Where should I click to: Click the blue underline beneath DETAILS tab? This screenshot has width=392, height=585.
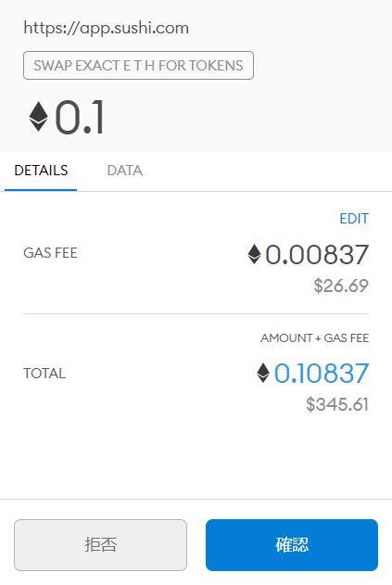(41, 190)
